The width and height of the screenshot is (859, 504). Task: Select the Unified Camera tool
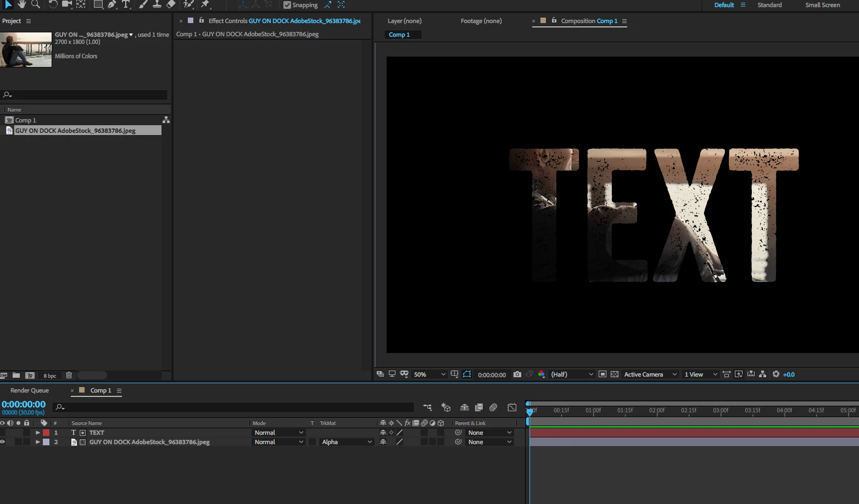(67, 4)
